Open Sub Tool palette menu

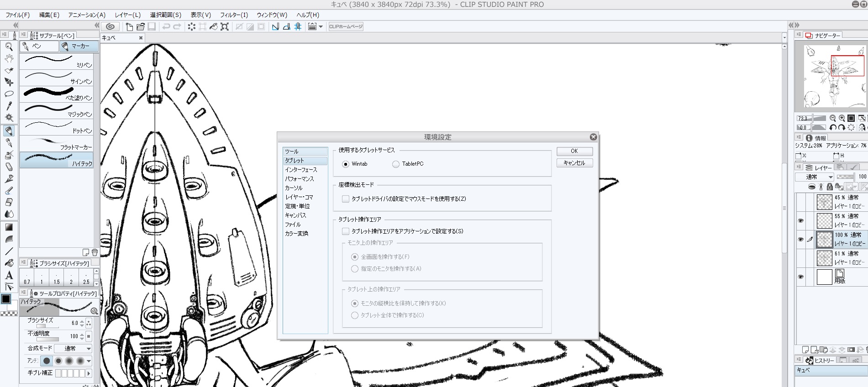click(23, 35)
